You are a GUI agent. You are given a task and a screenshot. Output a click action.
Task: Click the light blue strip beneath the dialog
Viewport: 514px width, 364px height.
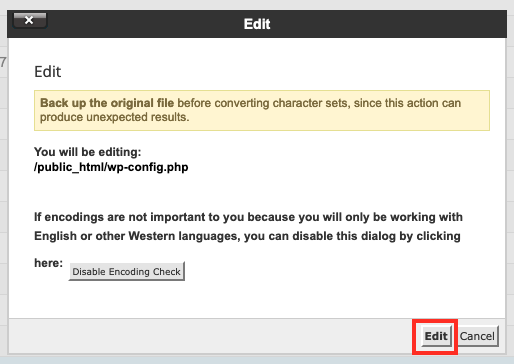[x=257, y=360]
